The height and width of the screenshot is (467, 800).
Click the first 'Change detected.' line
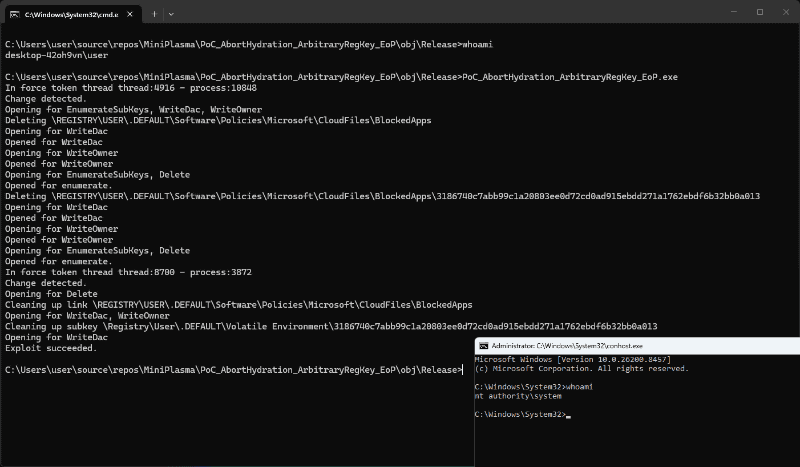46,99
